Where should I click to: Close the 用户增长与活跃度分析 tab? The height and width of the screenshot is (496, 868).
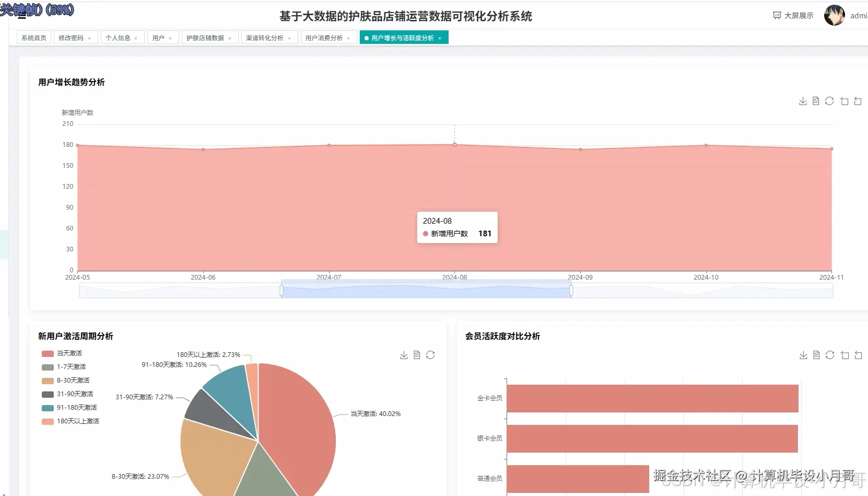[440, 38]
